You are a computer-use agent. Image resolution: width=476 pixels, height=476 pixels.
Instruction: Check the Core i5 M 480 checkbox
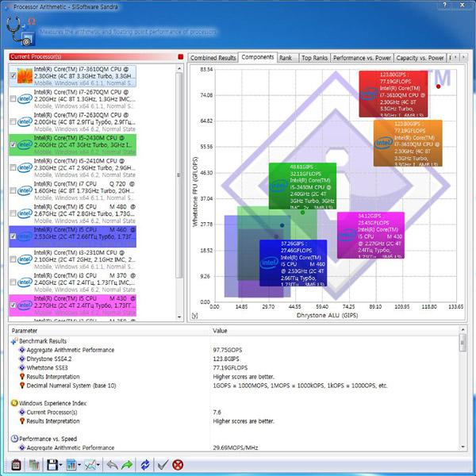tap(13, 213)
